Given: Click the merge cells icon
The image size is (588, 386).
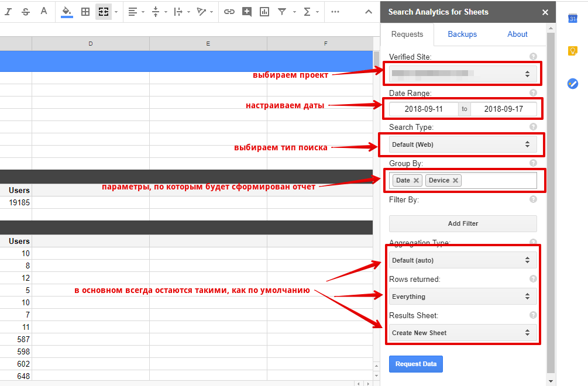Looking at the screenshot, I should coord(104,12).
